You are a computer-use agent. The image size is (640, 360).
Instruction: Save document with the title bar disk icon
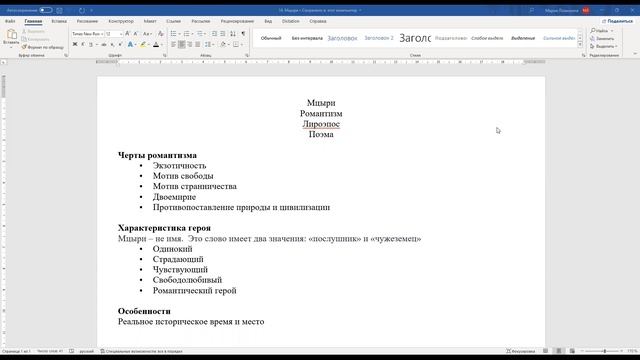point(60,10)
